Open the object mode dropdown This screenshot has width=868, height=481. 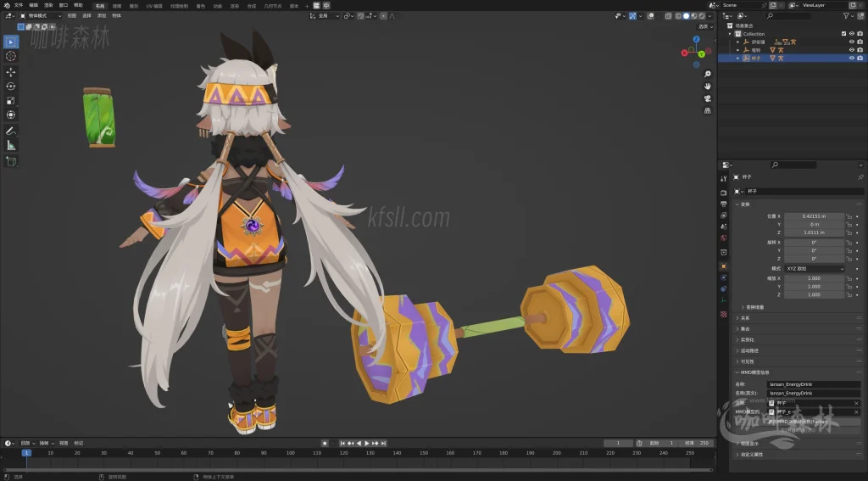[x=41, y=16]
